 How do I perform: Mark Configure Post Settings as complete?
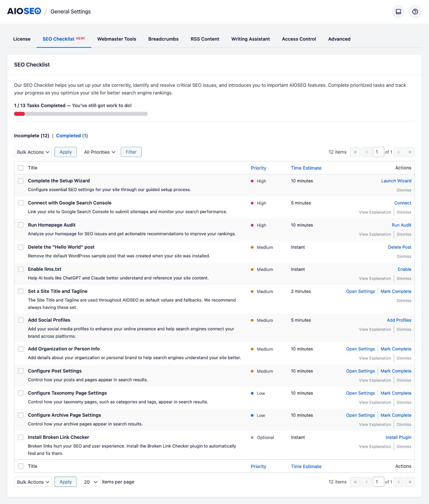coord(396,371)
